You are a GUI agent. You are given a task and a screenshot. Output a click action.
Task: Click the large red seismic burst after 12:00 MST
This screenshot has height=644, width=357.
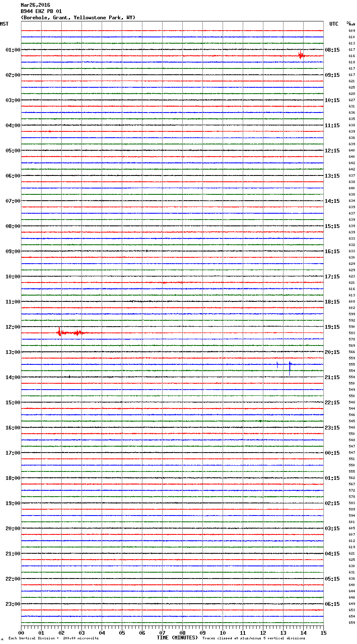71,333
